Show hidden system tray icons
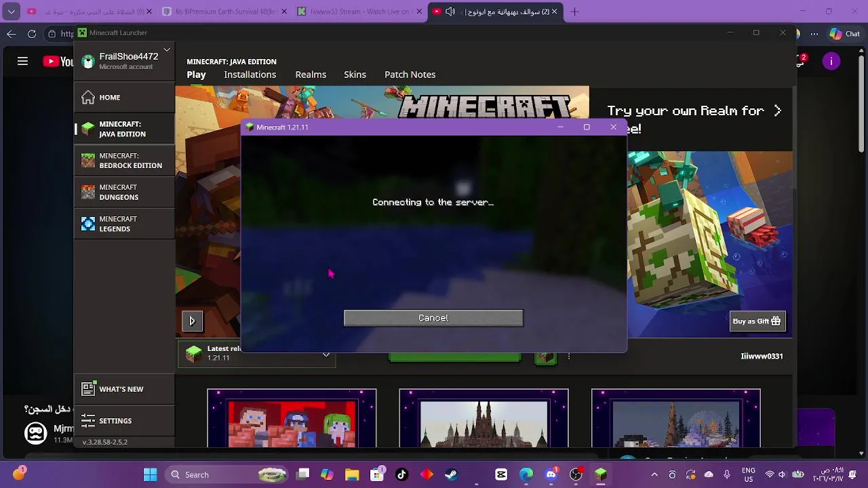868x488 pixels. [x=654, y=474]
